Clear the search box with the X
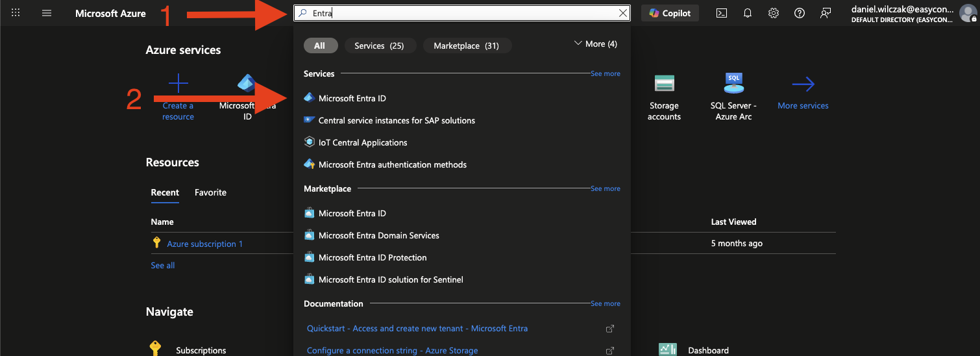The width and height of the screenshot is (980, 356). click(623, 13)
